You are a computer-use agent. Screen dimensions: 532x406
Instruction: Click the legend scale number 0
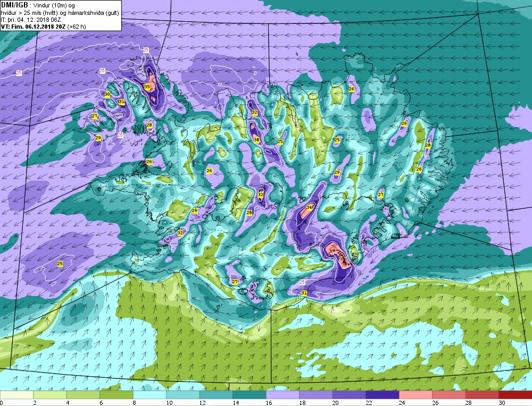(x=2, y=403)
